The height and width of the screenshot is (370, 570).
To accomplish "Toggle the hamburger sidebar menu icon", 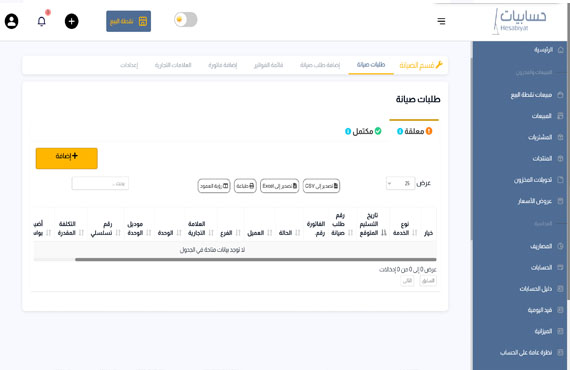I will (441, 21).
